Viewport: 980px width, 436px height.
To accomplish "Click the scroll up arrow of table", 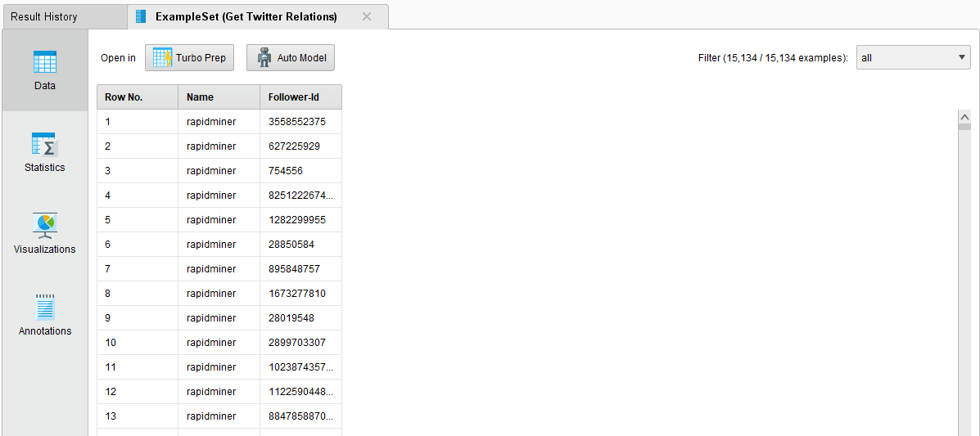I will (x=964, y=118).
